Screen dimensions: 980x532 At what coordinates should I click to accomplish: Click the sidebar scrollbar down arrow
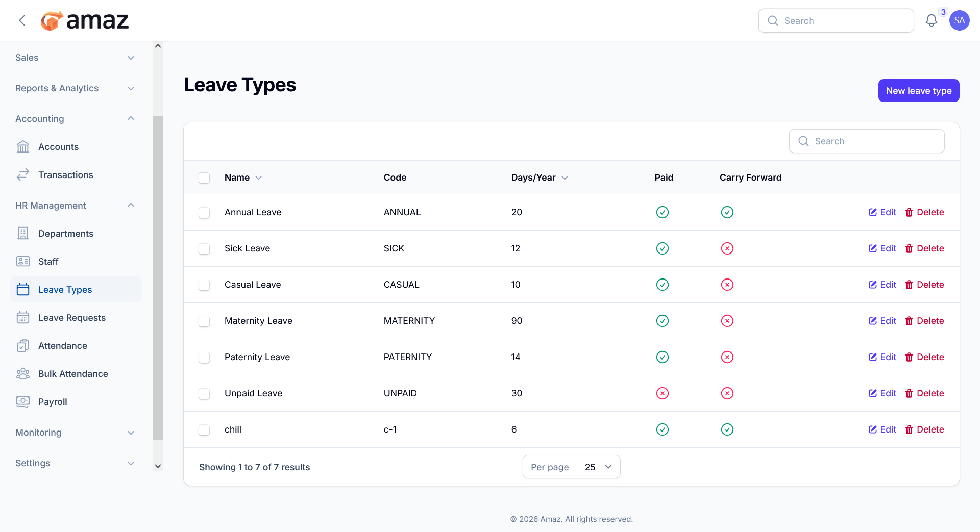pyautogui.click(x=158, y=466)
